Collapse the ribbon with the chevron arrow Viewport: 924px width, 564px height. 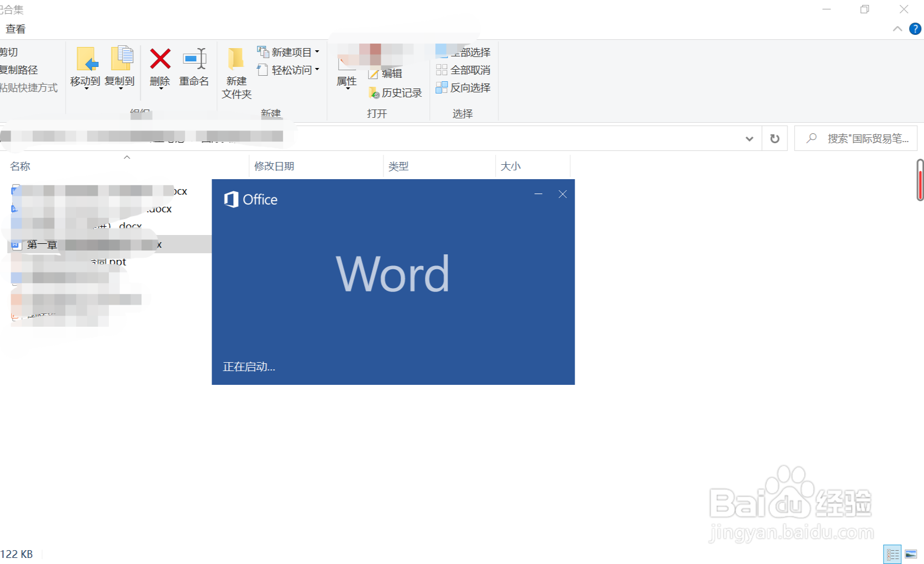(x=897, y=29)
